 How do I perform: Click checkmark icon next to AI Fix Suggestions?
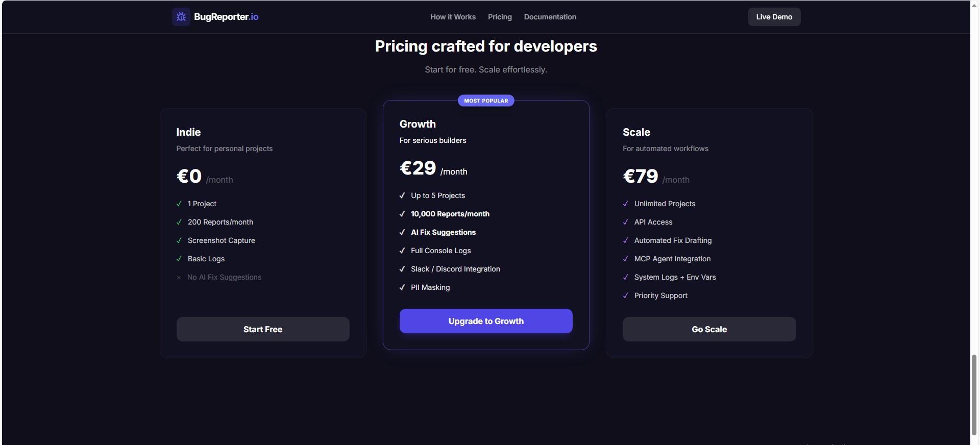[402, 232]
